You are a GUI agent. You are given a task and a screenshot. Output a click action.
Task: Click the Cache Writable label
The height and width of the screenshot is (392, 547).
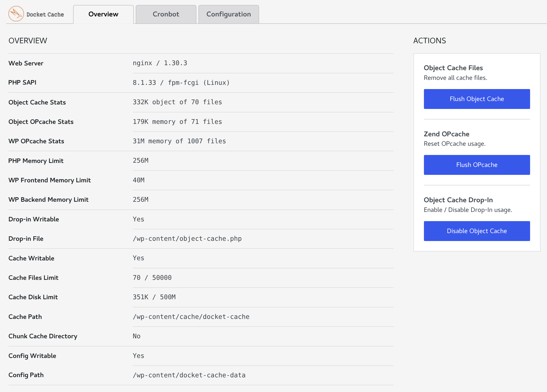pyautogui.click(x=31, y=258)
